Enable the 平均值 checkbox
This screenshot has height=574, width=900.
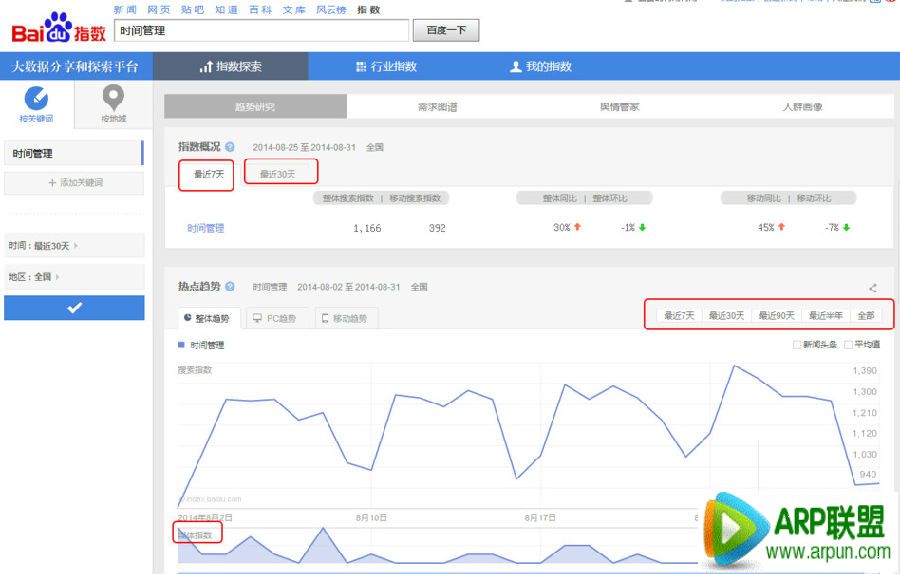coord(849,345)
